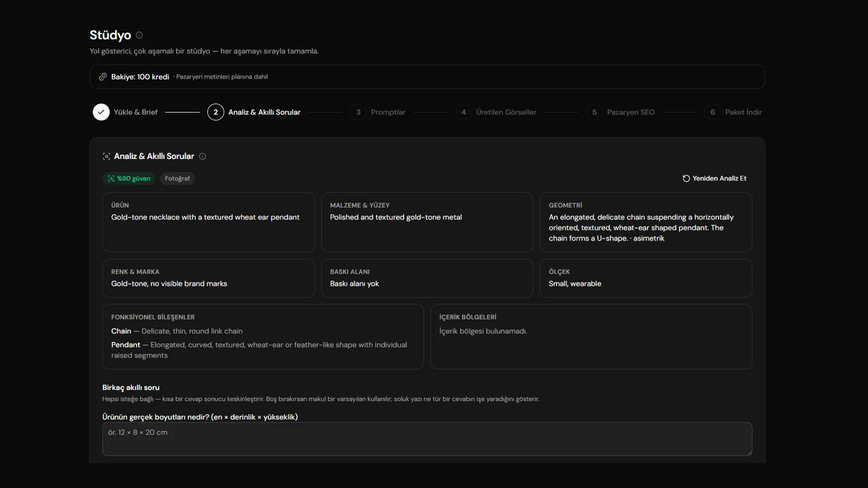Click the RENK & MARKA card
This screenshot has height=488, width=868.
point(208,278)
